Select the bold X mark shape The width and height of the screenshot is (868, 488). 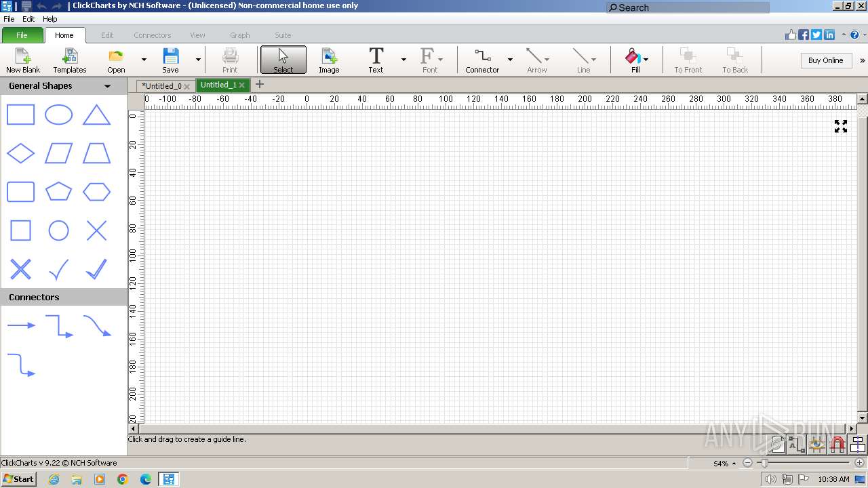coord(20,269)
